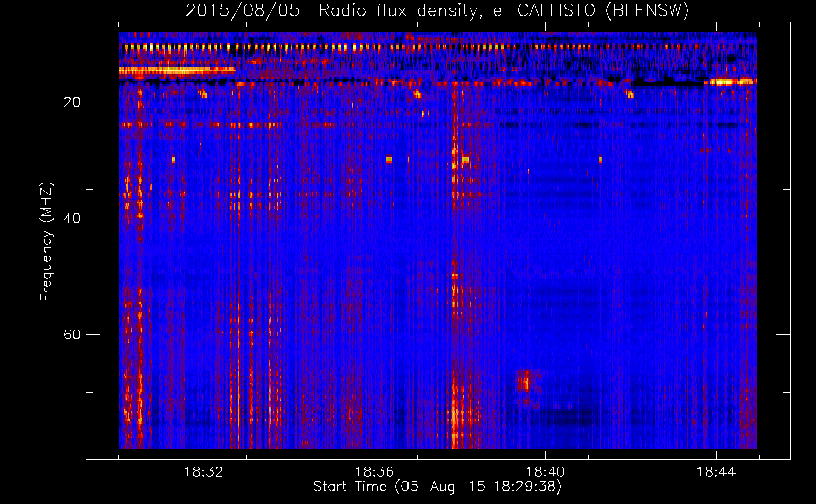
Task: Click the 18:32 time tick label
Action: (x=204, y=472)
